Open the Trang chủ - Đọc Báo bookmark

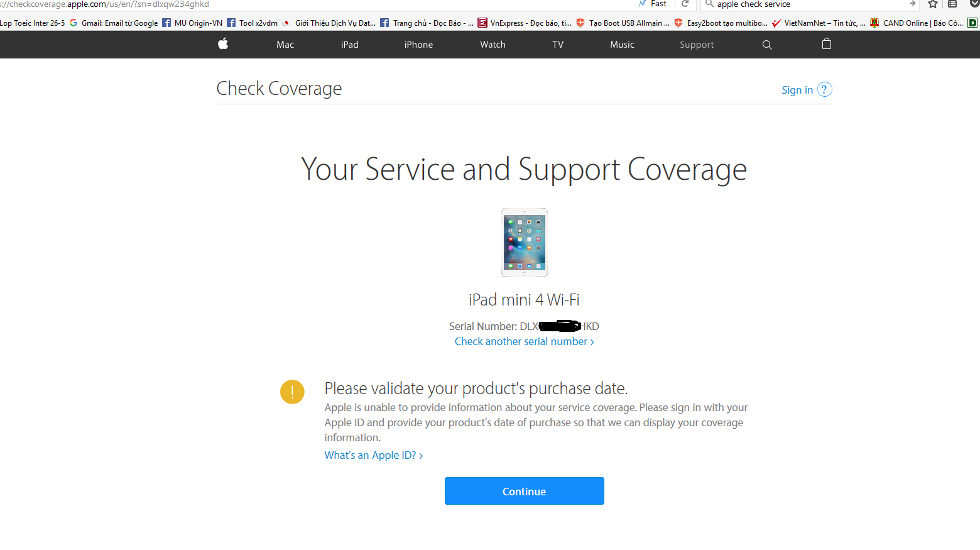point(427,23)
